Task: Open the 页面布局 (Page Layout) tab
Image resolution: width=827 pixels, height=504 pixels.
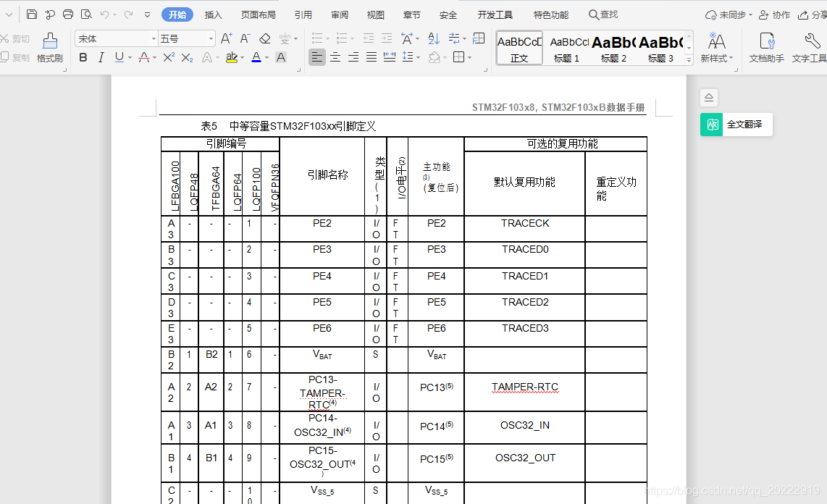Action: click(x=258, y=14)
